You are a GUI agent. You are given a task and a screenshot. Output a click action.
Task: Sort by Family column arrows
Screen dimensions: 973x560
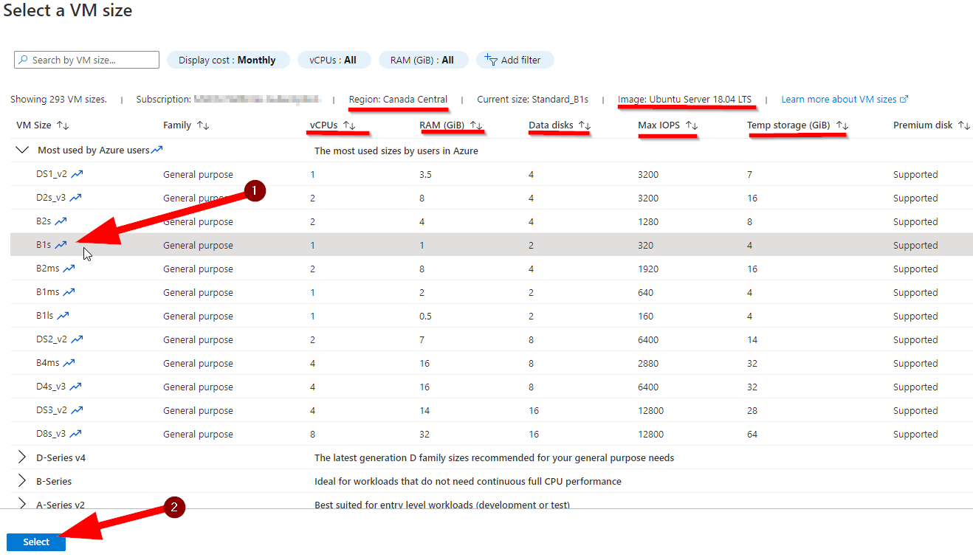(x=202, y=125)
